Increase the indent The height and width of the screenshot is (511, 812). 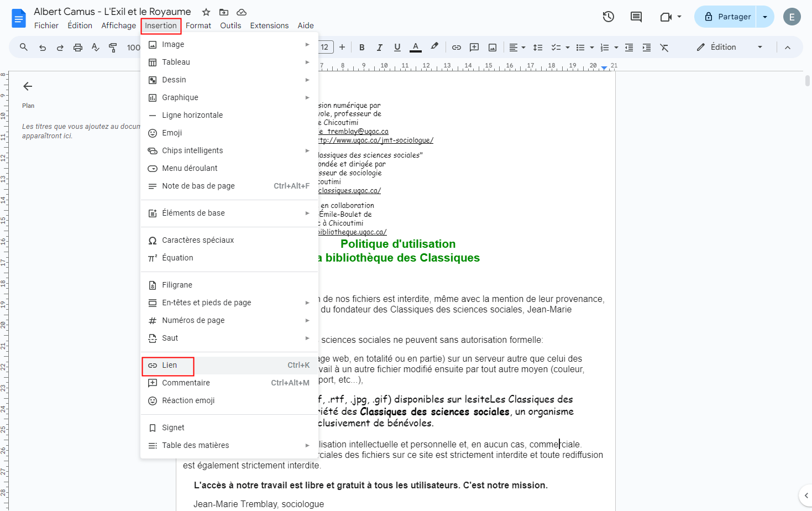click(x=647, y=48)
